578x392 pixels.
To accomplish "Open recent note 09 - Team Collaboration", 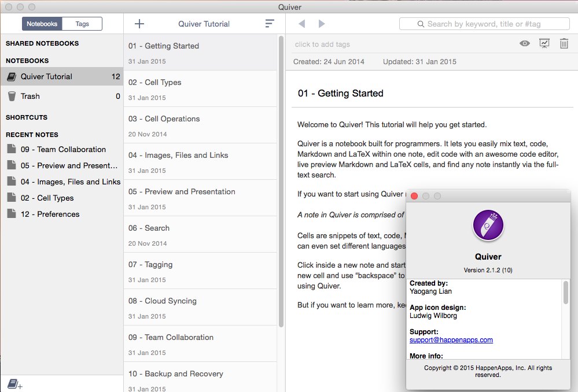I will click(62, 149).
